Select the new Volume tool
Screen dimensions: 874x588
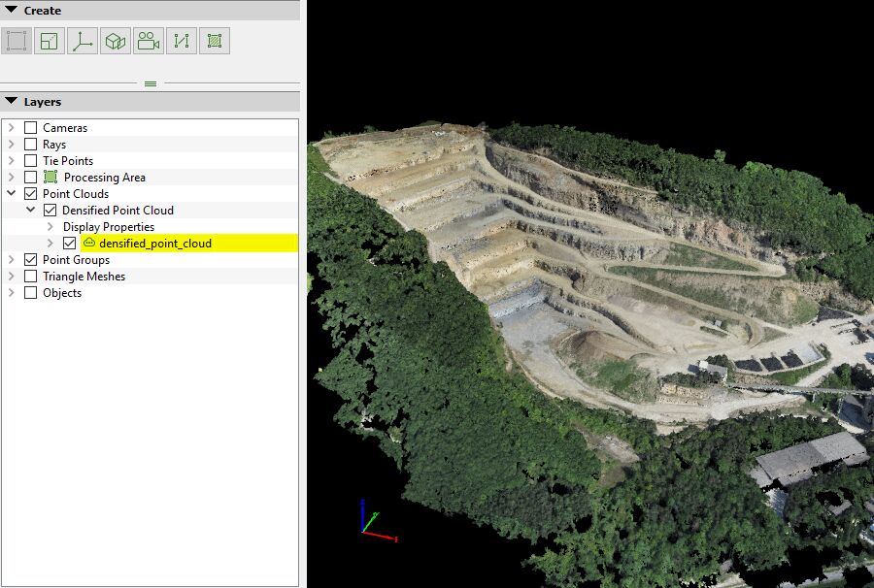click(114, 41)
